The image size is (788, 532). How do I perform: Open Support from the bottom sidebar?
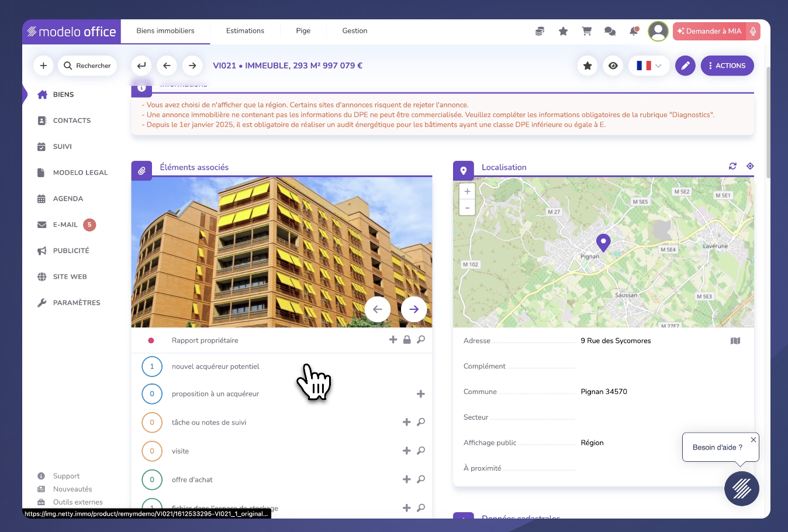pyautogui.click(x=66, y=476)
